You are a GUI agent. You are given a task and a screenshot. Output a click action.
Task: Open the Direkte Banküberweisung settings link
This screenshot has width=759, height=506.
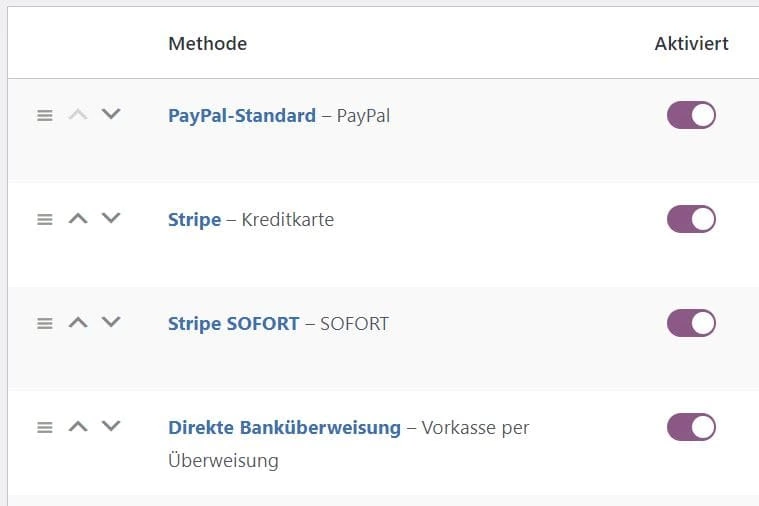click(284, 428)
